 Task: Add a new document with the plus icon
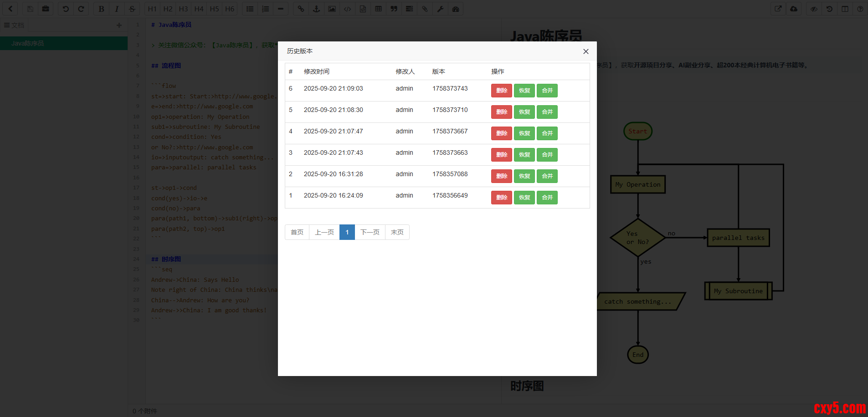pos(119,25)
